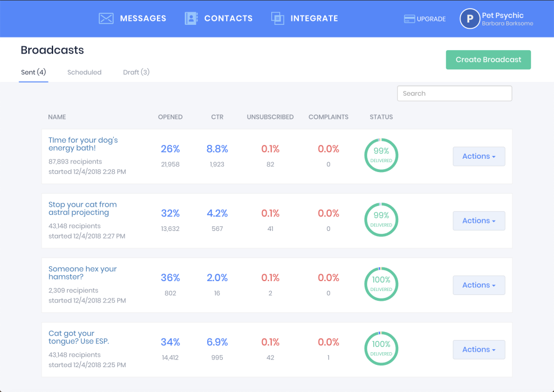The height and width of the screenshot is (392, 554).
Task: Select the Contacts address book icon
Action: point(190,18)
